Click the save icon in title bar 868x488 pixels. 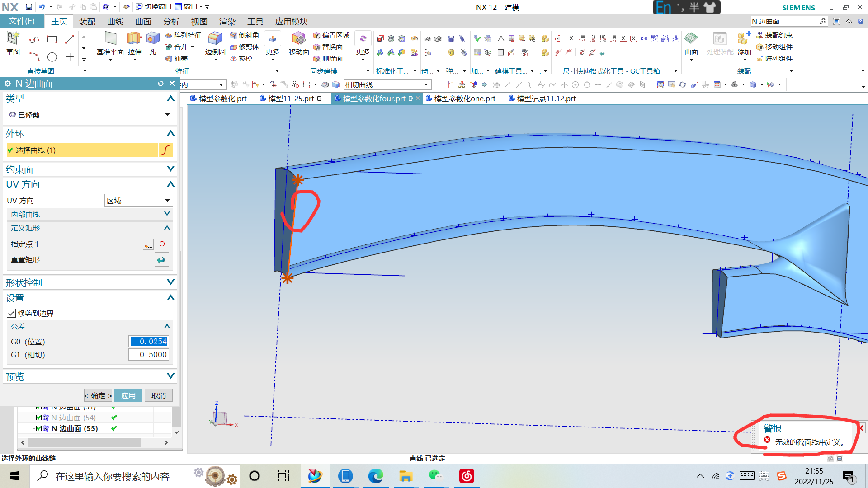pyautogui.click(x=28, y=7)
